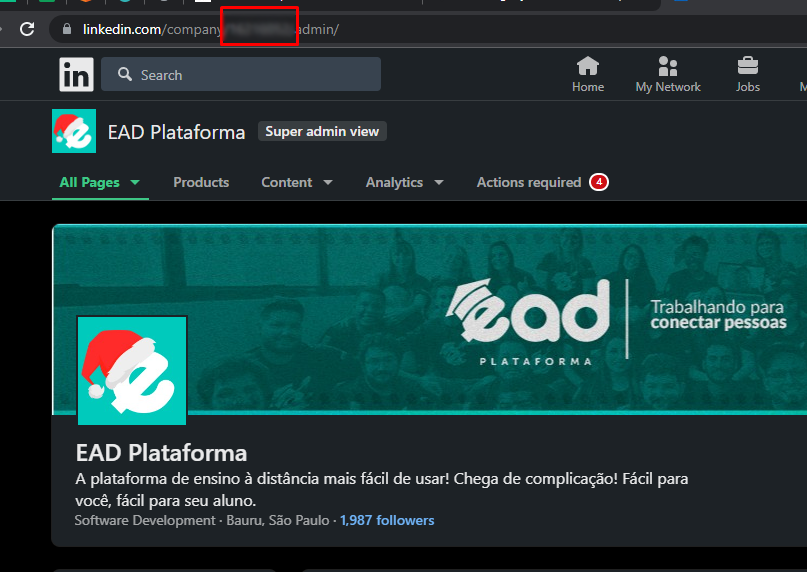Click the browser reload icon

(27, 29)
